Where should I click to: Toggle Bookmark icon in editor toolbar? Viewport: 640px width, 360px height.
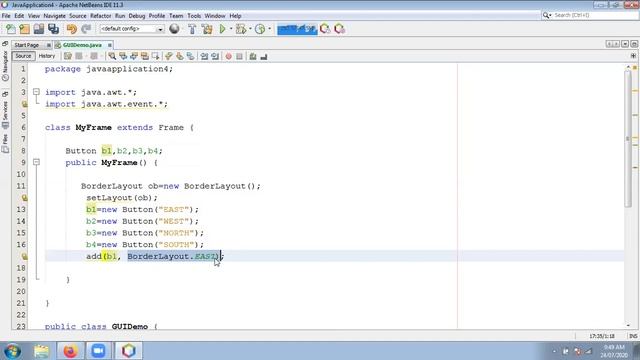pos(190,56)
